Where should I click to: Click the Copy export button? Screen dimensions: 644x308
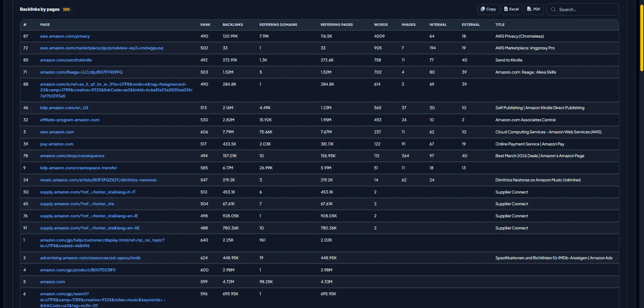(x=488, y=9)
